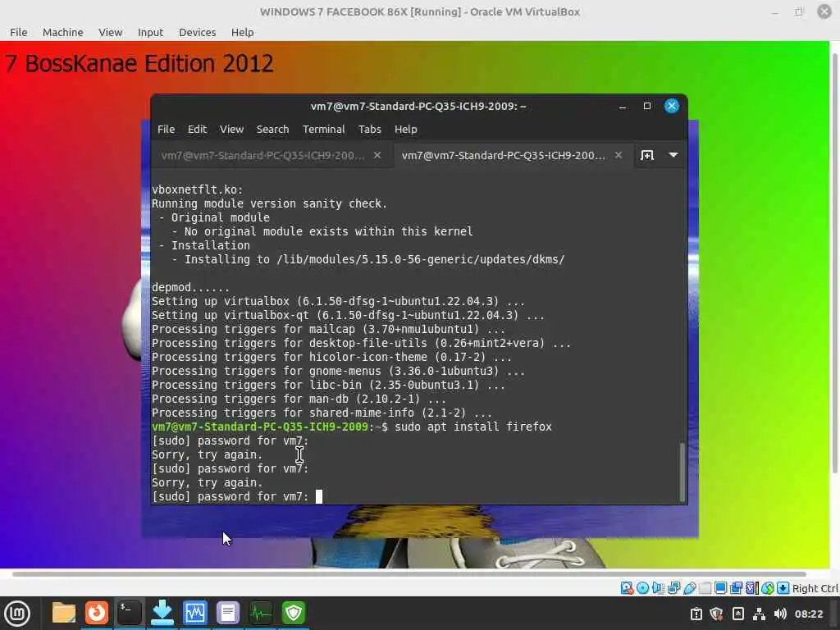The height and width of the screenshot is (630, 840).
Task: Open the blue system monitor graph taskbar app
Action: coord(195,613)
